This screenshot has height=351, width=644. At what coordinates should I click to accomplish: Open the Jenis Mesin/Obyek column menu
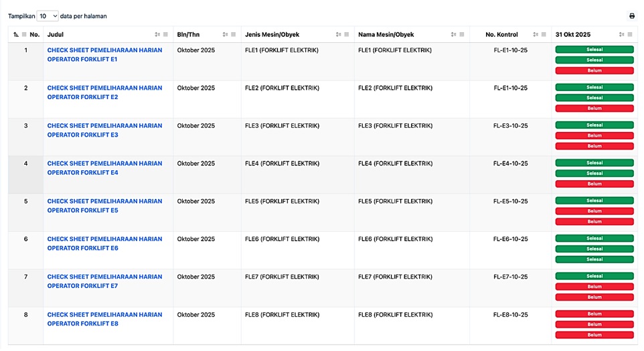click(x=347, y=35)
